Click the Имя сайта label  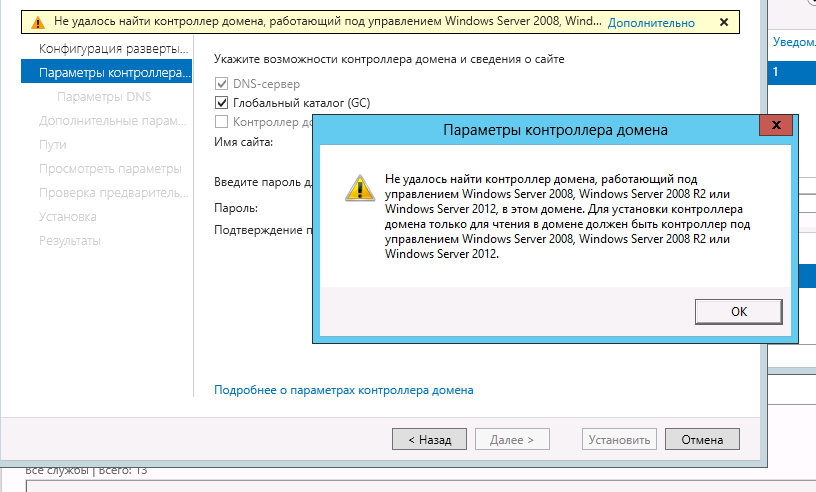244,142
